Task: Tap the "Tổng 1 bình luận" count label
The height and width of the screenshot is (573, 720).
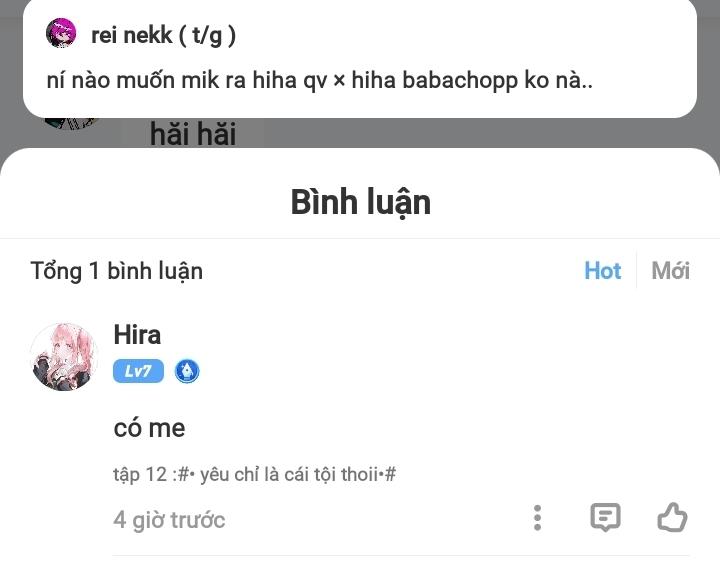Action: [x=116, y=271]
